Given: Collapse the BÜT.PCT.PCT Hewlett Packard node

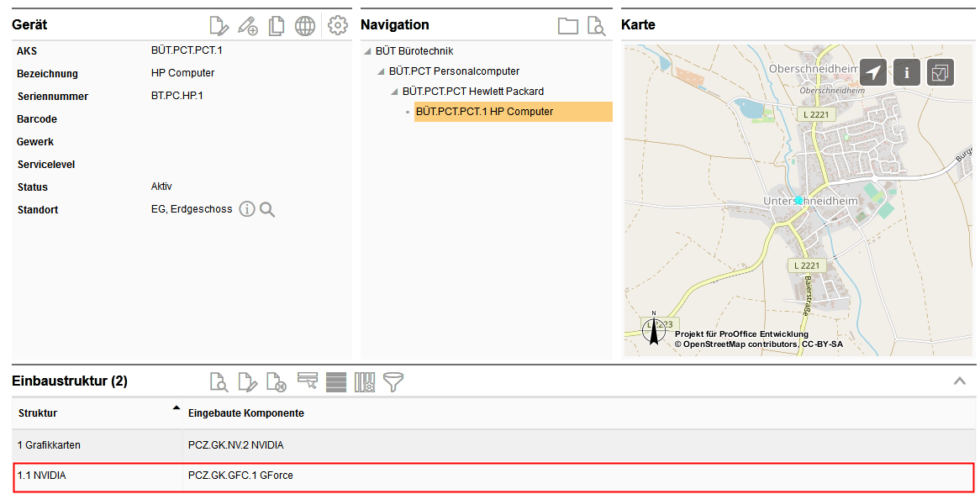Looking at the screenshot, I should point(394,92).
